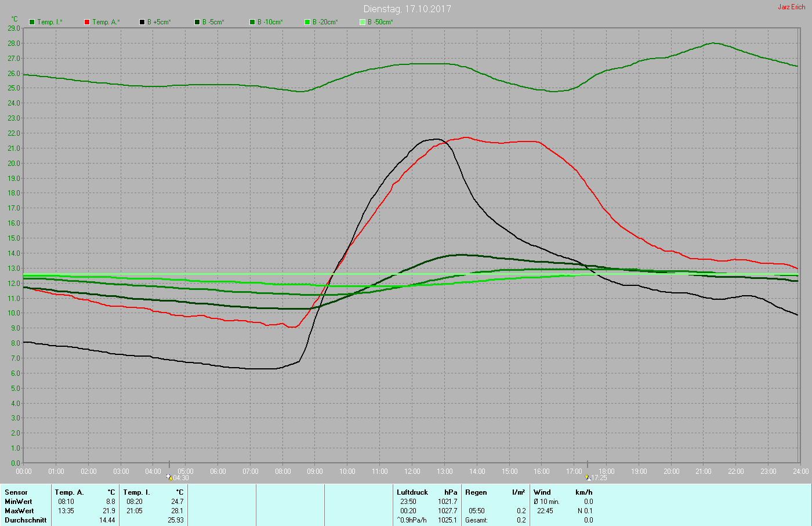
Task: Click the '24:00' time axis label
Action: [x=801, y=471]
